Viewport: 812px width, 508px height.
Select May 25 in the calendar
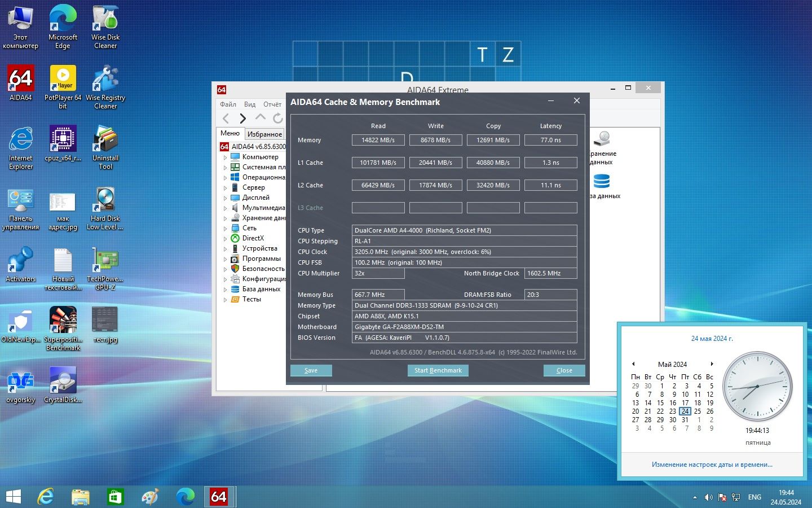(698, 411)
